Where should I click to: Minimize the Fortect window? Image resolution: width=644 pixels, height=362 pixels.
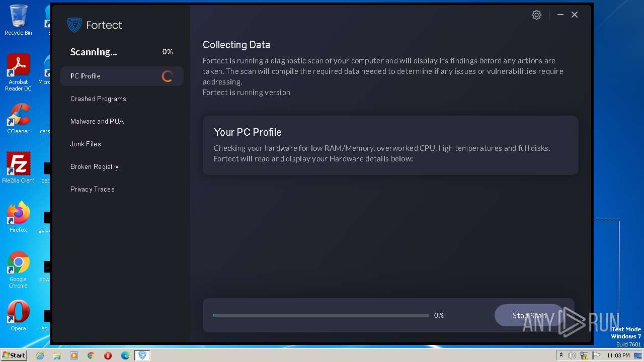click(x=560, y=15)
